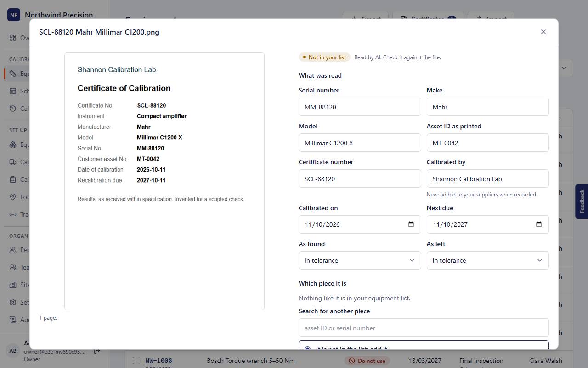Screen dimensions: 588x368
Task: Edit the Serial number field MM-88120
Action: point(360,107)
